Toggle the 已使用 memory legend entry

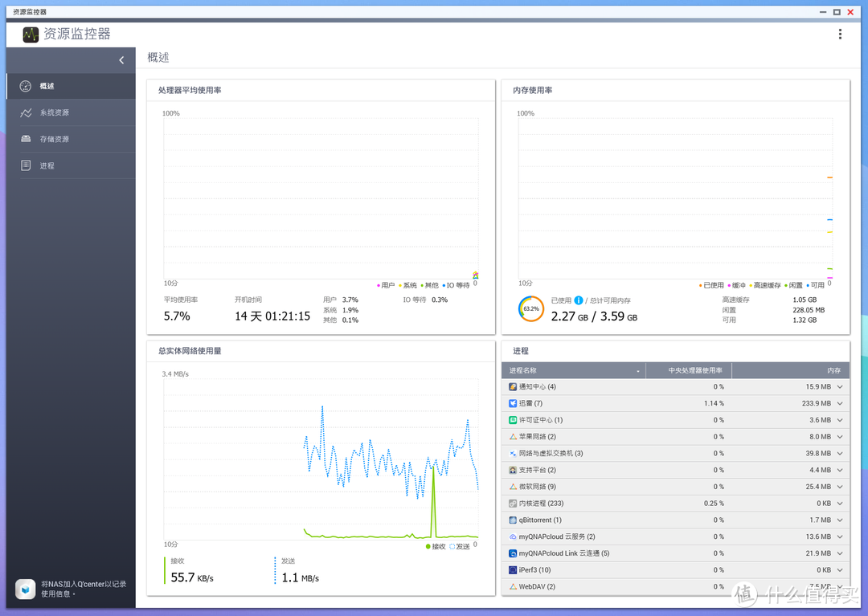pyautogui.click(x=711, y=285)
